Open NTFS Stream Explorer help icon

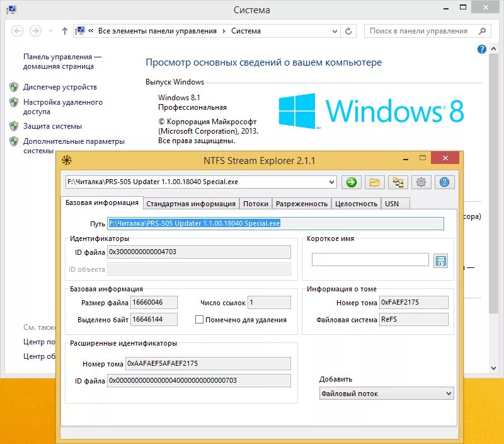[x=445, y=182]
